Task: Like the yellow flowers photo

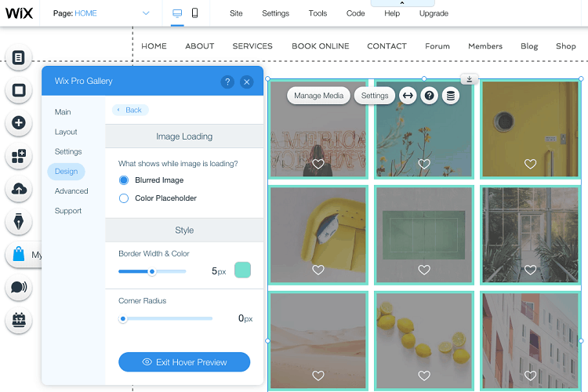Action: pyautogui.click(x=424, y=164)
